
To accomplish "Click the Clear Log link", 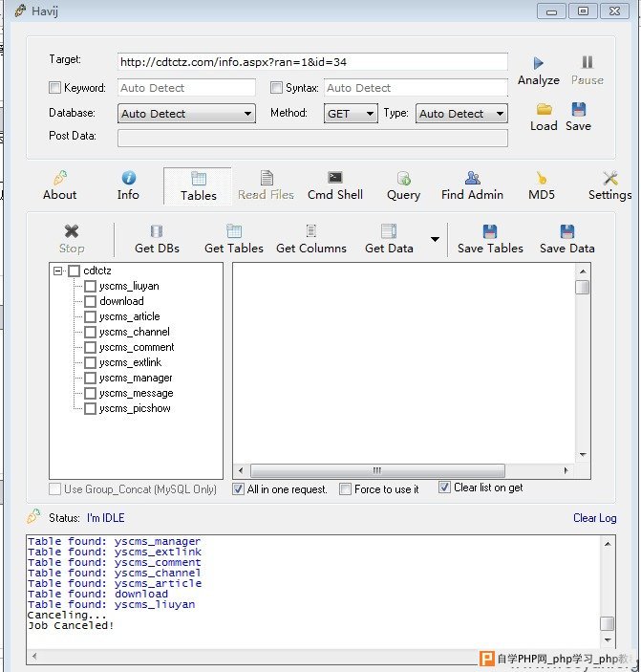I will point(595,518).
